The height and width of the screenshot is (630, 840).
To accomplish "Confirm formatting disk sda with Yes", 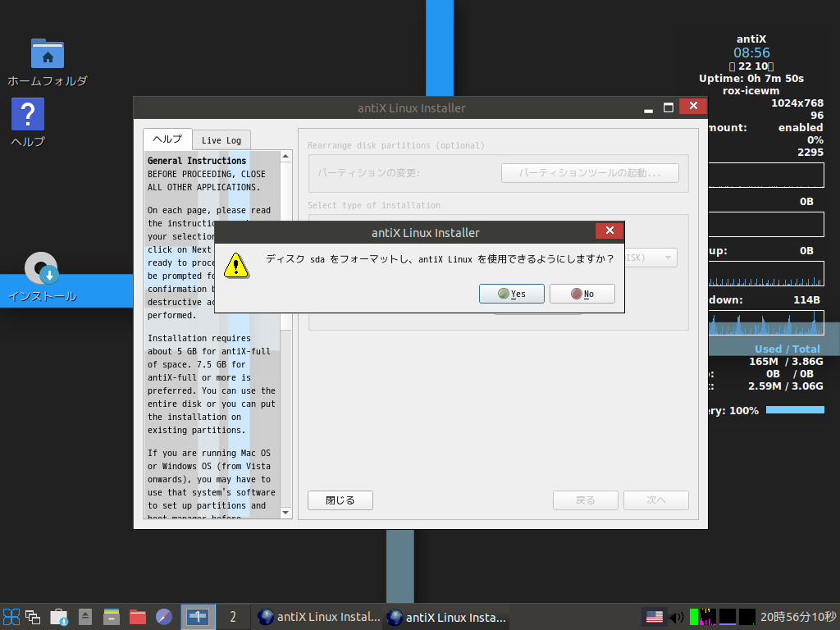I will point(511,294).
